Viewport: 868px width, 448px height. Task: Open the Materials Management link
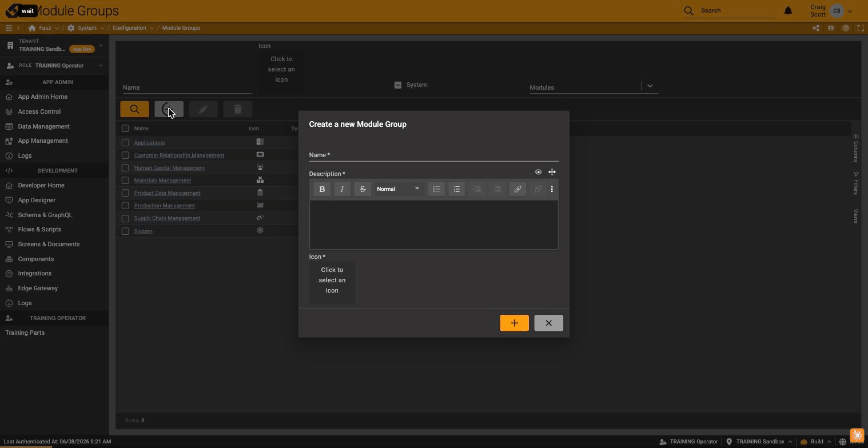(x=162, y=181)
